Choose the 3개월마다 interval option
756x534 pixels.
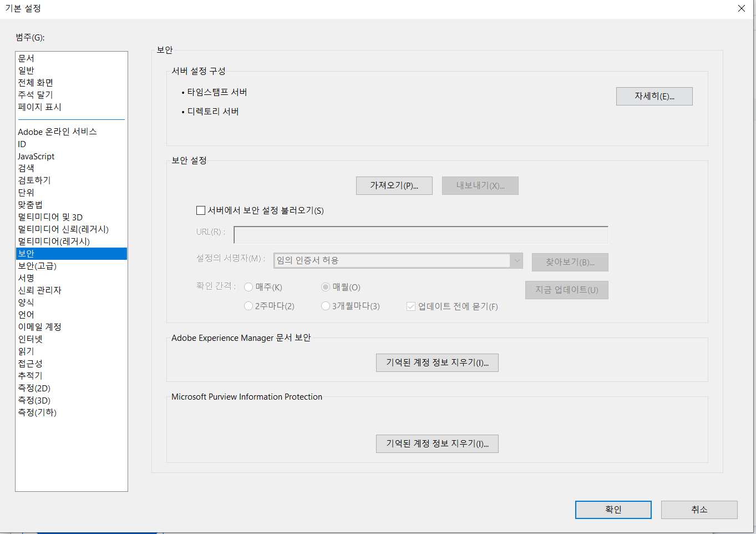coord(325,306)
